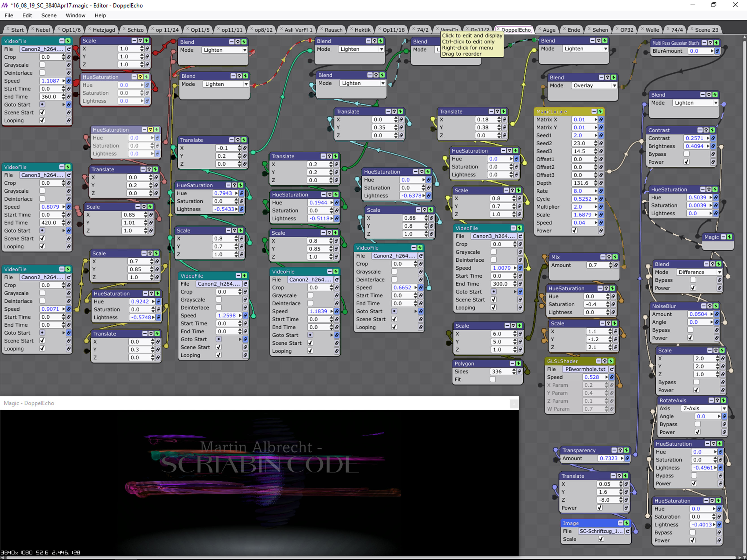747x560 pixels.
Task: Open the arrow menu beside GLSLShader Speed 0.528
Action: (606, 377)
